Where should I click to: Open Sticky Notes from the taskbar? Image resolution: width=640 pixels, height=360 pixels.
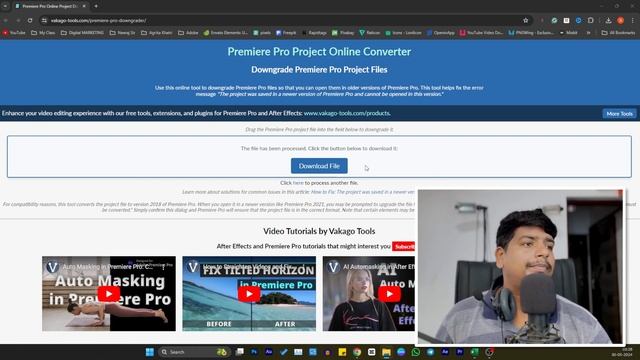(x=342, y=352)
